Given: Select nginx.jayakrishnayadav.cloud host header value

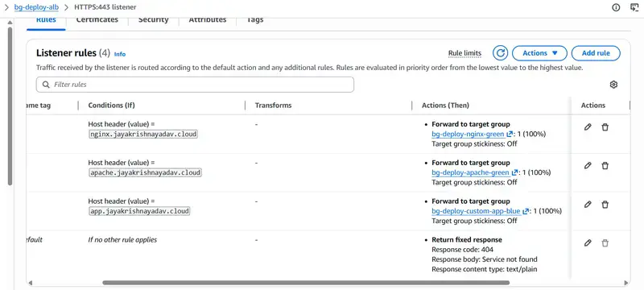Looking at the screenshot, I should point(143,134).
